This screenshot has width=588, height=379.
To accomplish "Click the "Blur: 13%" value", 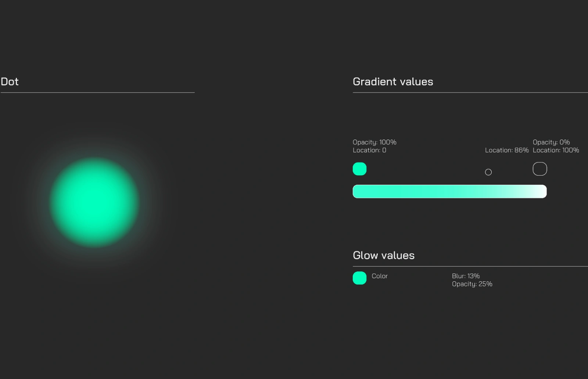I will [466, 276].
